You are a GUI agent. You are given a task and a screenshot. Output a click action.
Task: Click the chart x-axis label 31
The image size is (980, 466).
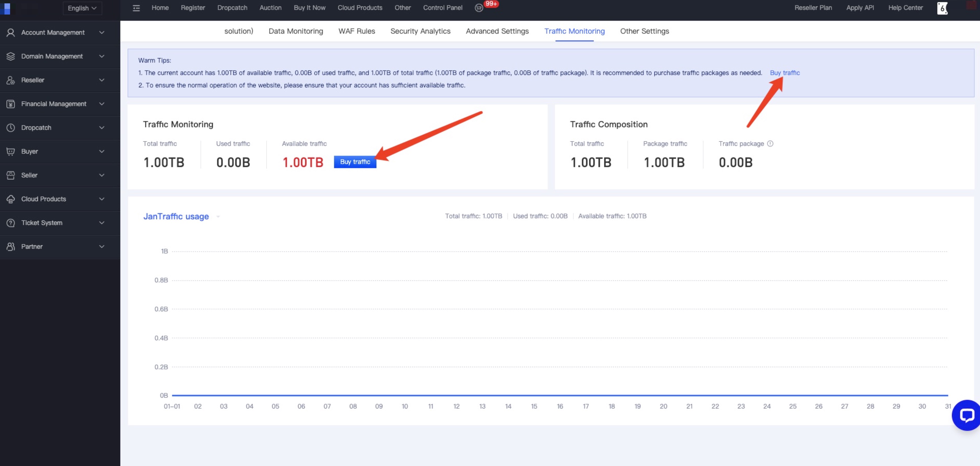pos(948,406)
